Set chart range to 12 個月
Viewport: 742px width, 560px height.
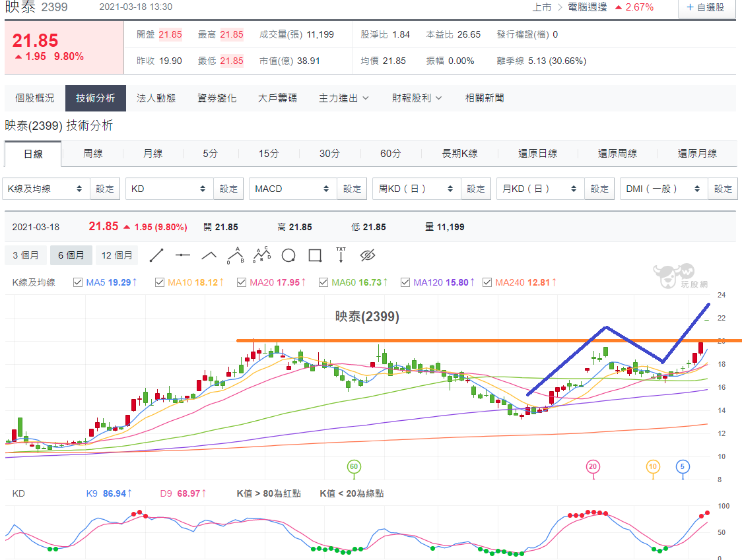(x=116, y=255)
